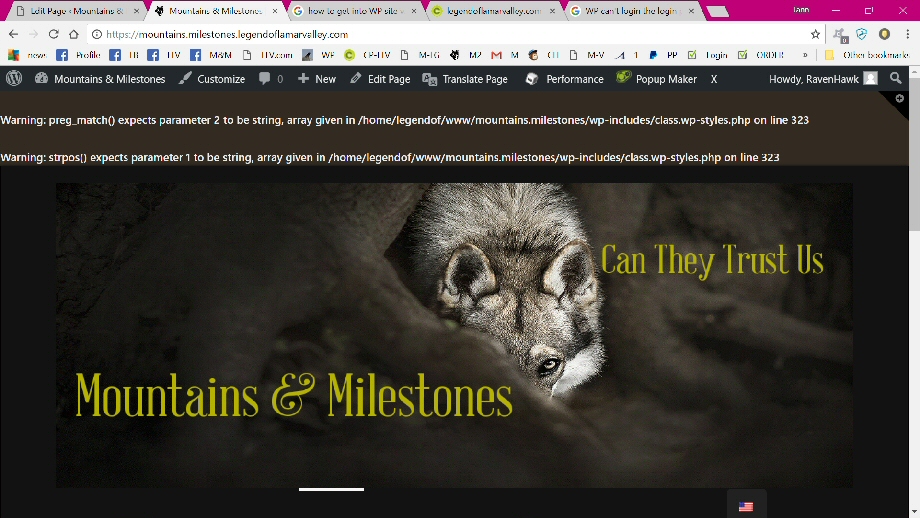Expand the + New content menu
Screen dimensions: 920x518
click(317, 78)
